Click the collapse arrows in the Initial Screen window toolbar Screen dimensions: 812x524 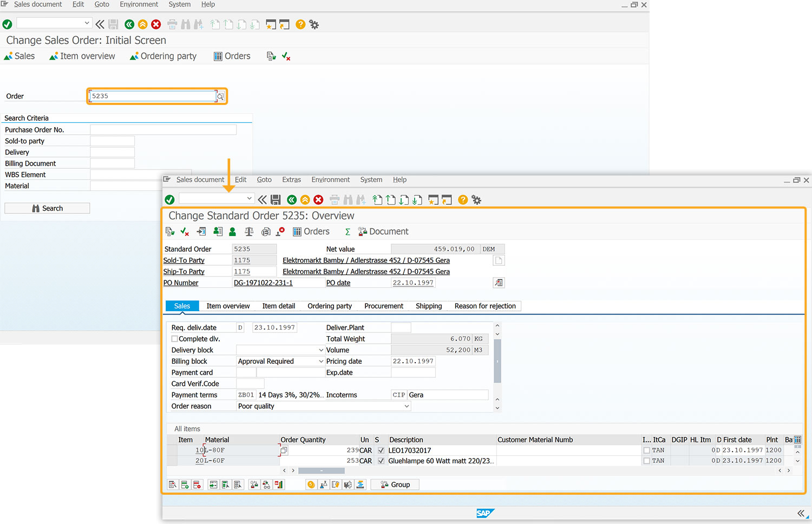(100, 24)
